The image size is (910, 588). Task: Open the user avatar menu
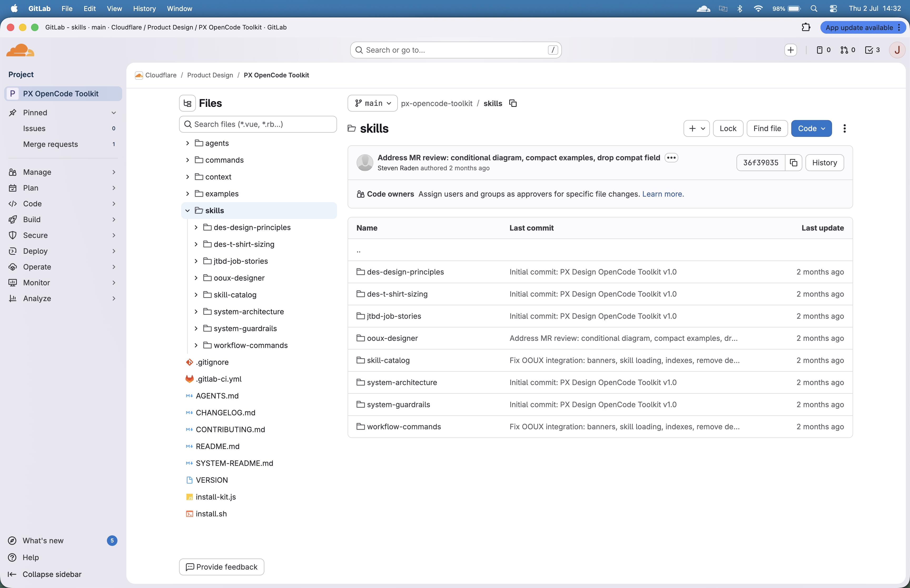(897, 50)
